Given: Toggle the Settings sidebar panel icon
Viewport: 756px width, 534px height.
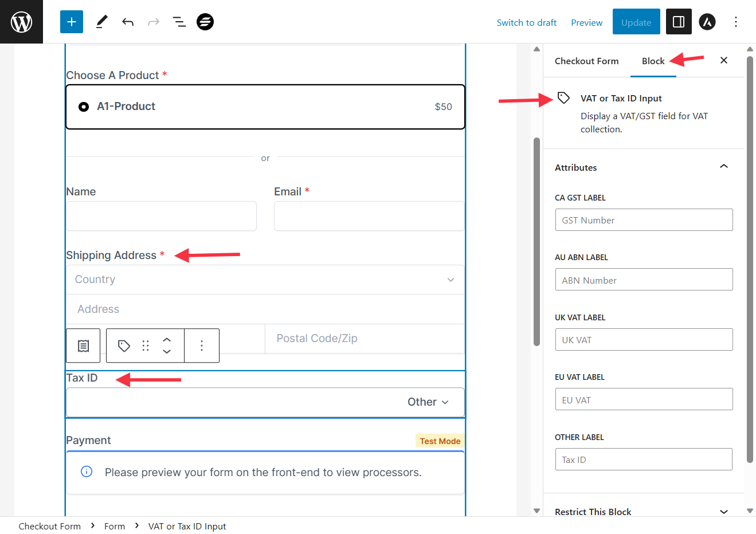Looking at the screenshot, I should click(x=679, y=22).
